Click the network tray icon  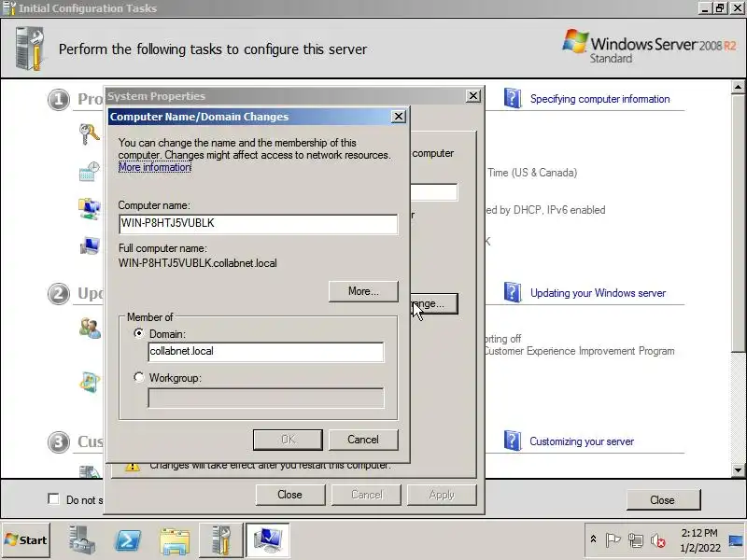pyautogui.click(x=636, y=540)
